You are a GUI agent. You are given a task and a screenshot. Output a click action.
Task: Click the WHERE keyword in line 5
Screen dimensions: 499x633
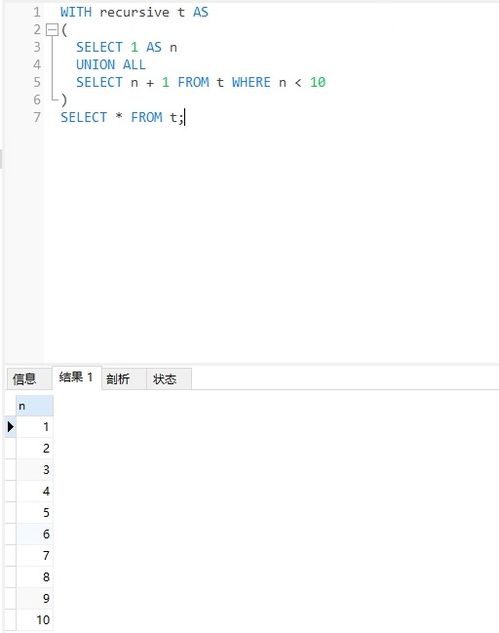coord(251,82)
